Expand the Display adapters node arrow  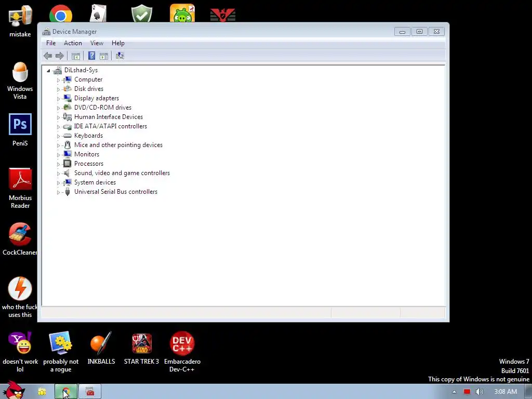(x=58, y=98)
